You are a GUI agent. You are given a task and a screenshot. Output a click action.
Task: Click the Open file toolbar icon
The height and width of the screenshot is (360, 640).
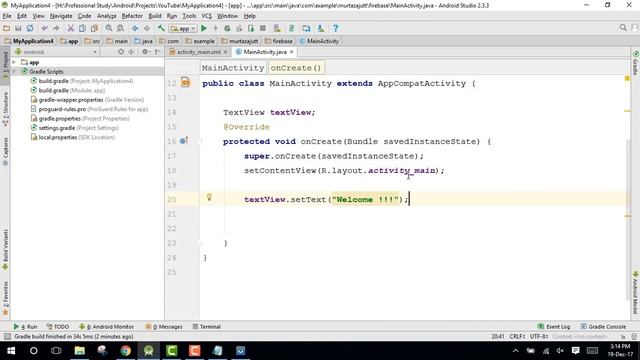click(7, 28)
